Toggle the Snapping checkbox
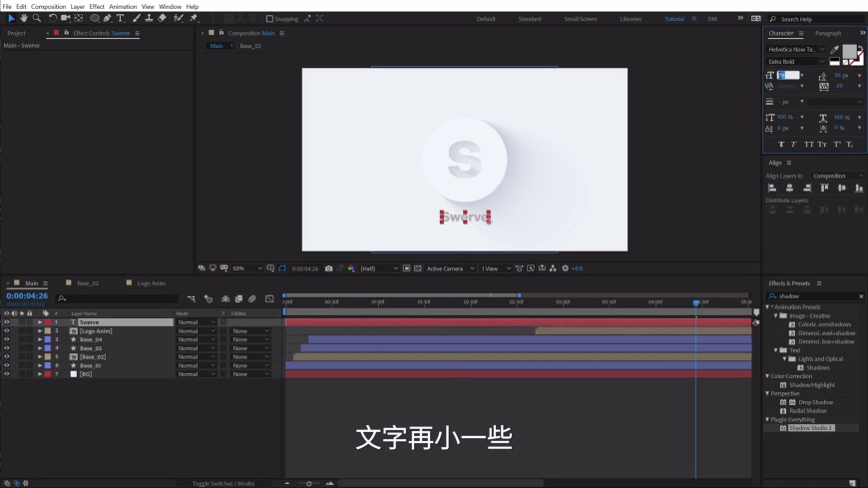Viewport: 868px width, 488px height. click(269, 19)
